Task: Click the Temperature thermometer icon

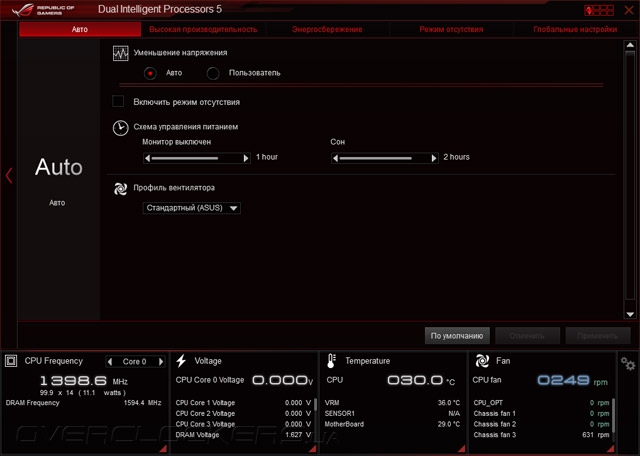Action: pos(331,361)
